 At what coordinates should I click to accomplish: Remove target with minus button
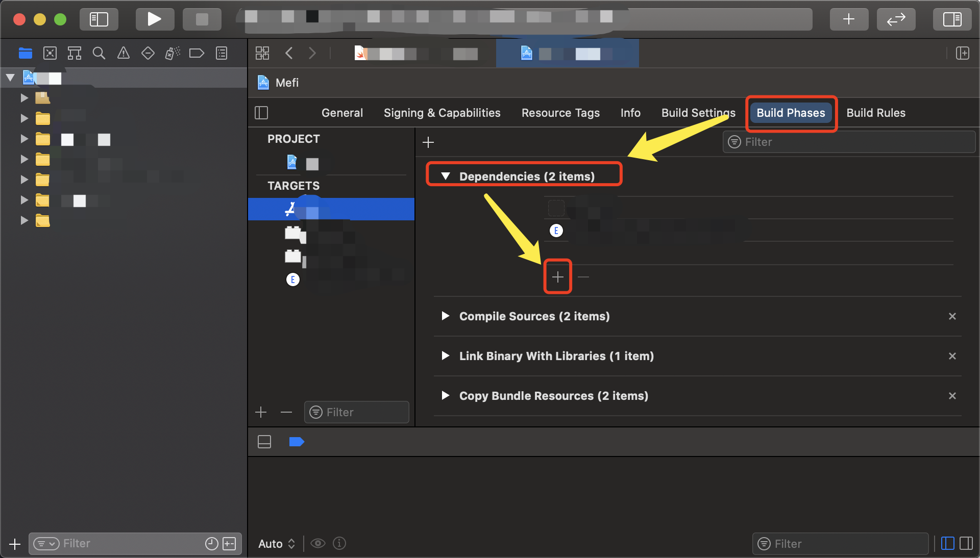(286, 412)
